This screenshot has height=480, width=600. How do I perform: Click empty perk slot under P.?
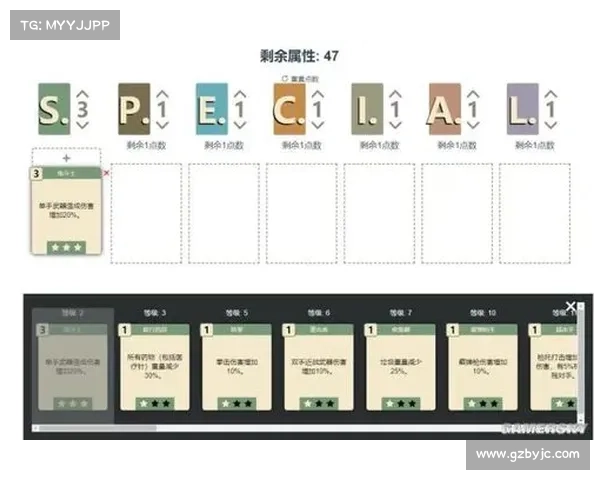146,214
